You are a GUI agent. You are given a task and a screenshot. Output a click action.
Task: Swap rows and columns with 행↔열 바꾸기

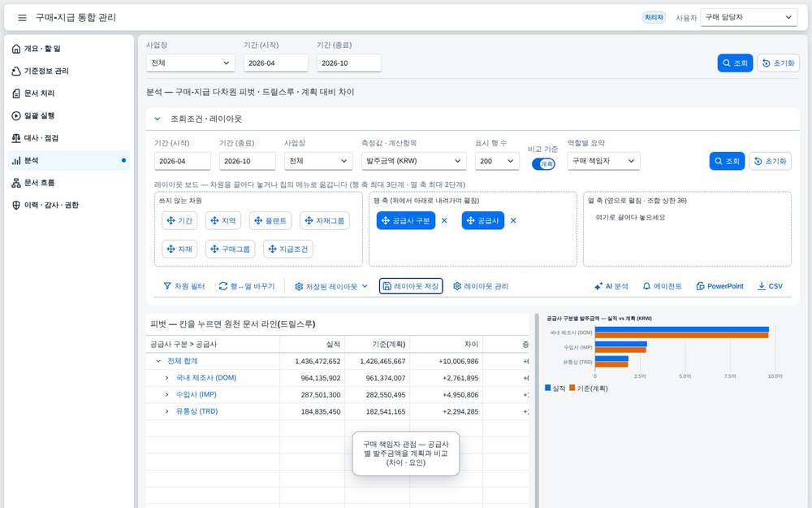[247, 286]
